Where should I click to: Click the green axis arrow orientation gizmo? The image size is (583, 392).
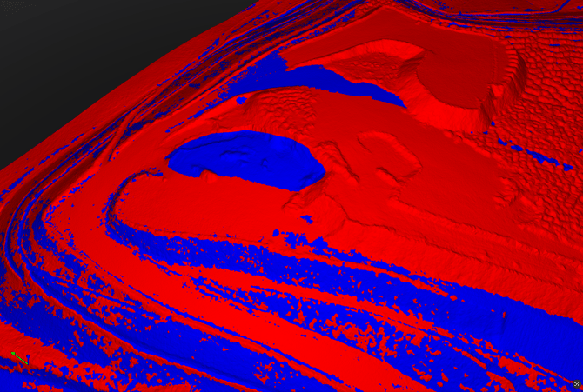(x=18, y=356)
